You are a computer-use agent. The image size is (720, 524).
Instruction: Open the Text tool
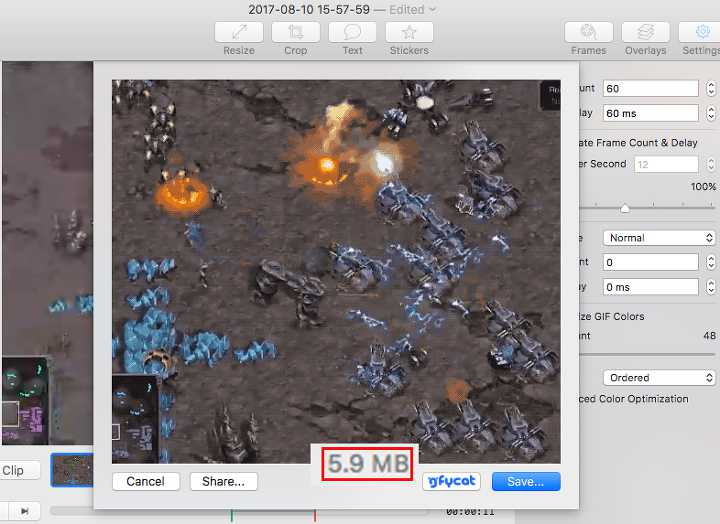click(x=352, y=33)
